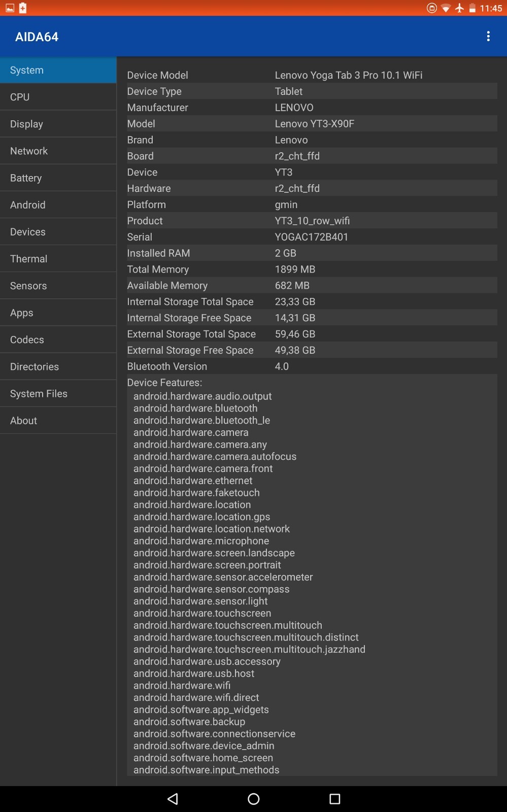Select the android.hardware.camera.autofocus entry

click(x=215, y=456)
